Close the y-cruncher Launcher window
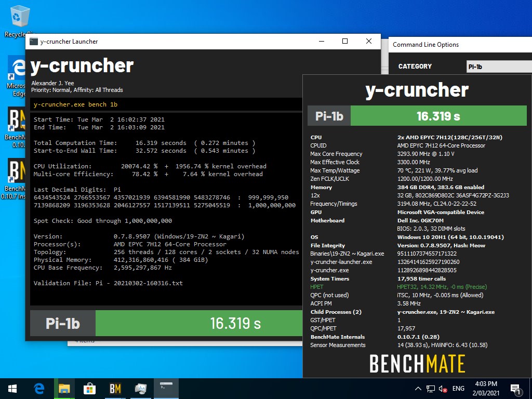 coord(369,42)
